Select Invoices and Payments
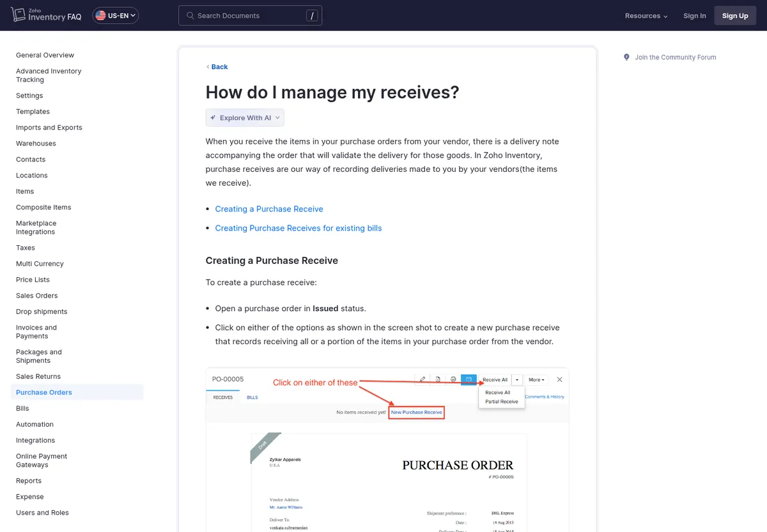Viewport: 767px width, 532px height. pos(36,331)
